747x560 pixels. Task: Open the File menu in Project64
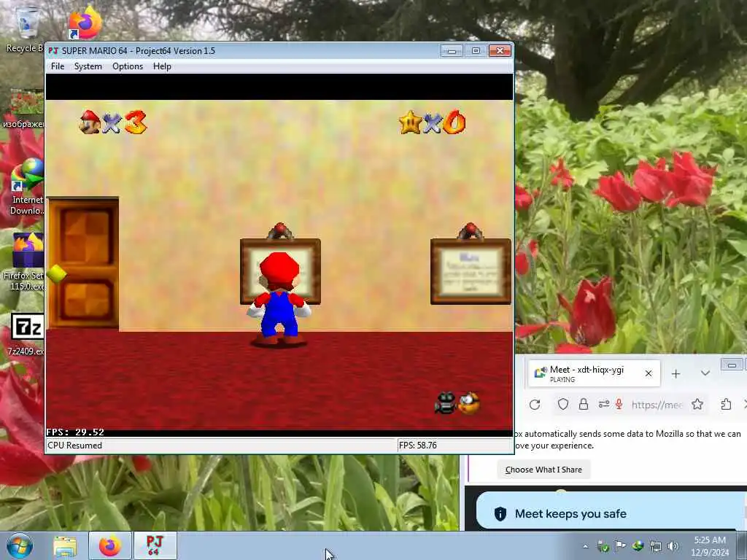pyautogui.click(x=58, y=66)
